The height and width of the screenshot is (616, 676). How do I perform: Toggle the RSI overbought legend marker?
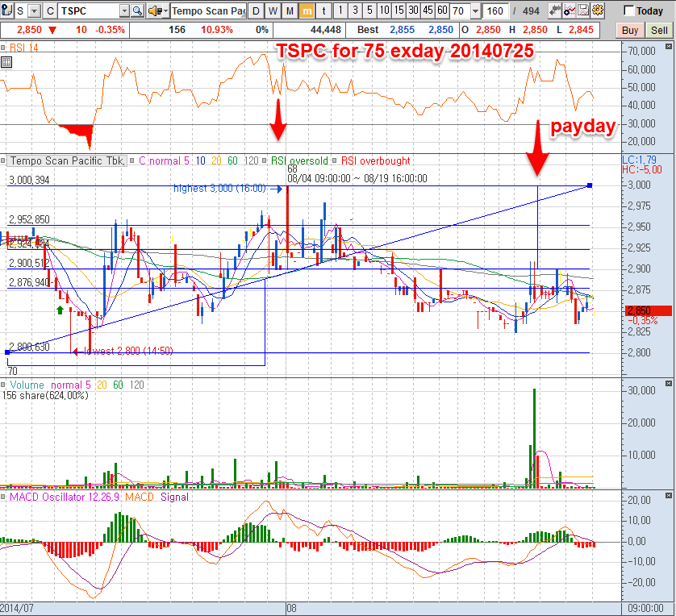pos(335,160)
